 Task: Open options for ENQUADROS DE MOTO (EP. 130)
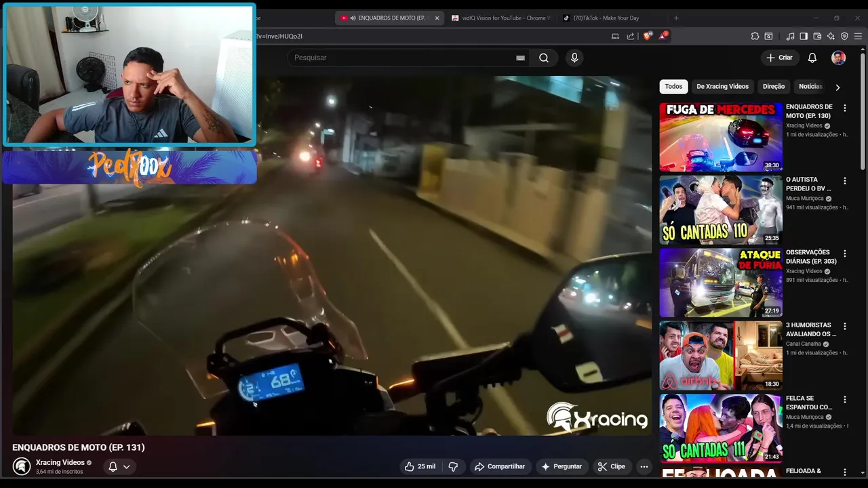click(844, 108)
